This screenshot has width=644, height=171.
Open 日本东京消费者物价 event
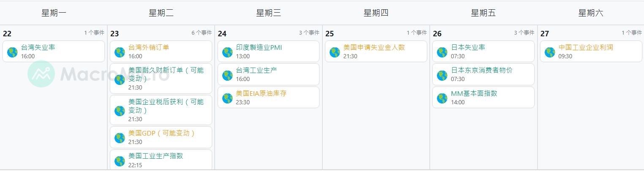(481, 70)
